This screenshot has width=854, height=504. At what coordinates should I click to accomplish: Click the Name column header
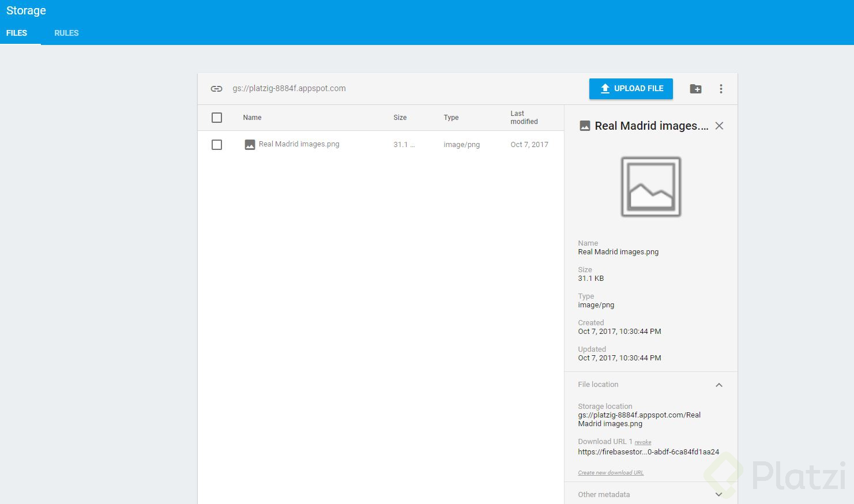(252, 118)
